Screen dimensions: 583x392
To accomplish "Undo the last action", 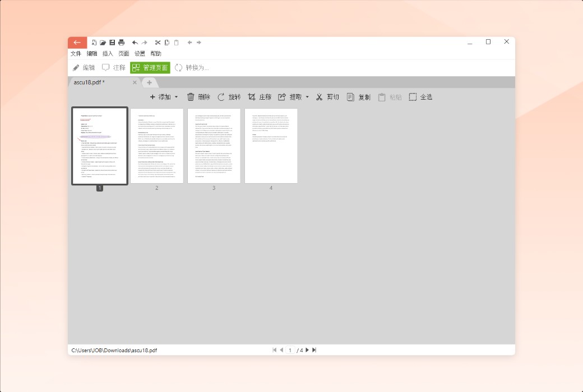I will click(x=135, y=42).
